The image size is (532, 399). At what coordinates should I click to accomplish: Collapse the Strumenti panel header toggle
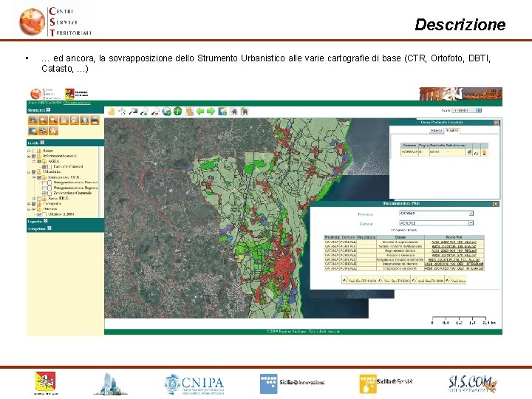[49, 109]
